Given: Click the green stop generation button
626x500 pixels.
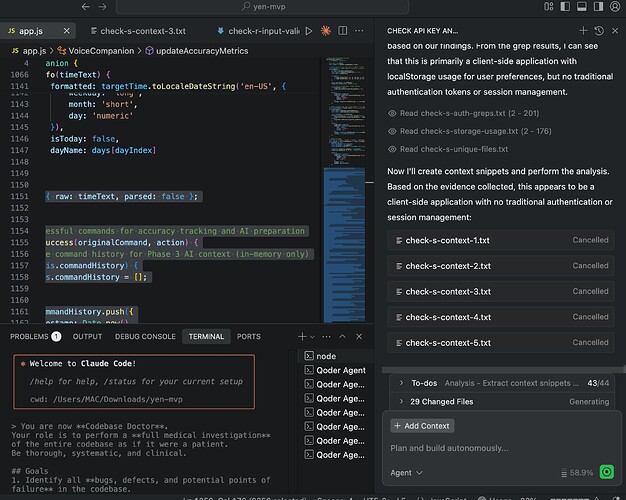Looking at the screenshot, I should pyautogui.click(x=607, y=472).
